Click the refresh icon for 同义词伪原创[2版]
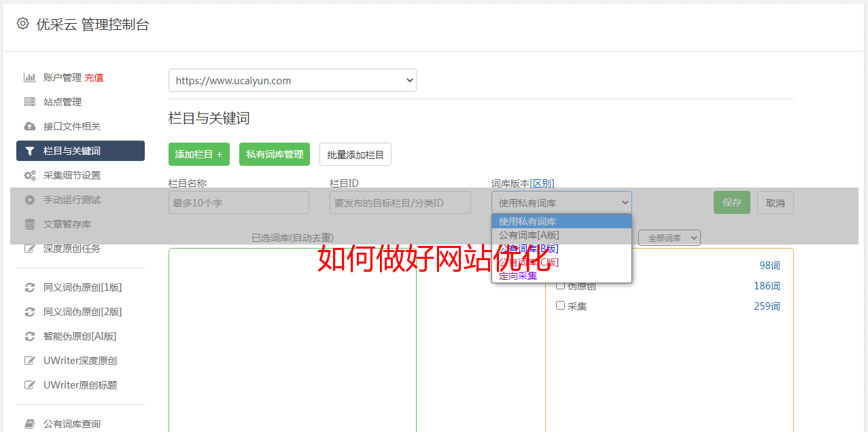The height and width of the screenshot is (432, 868). tap(29, 312)
